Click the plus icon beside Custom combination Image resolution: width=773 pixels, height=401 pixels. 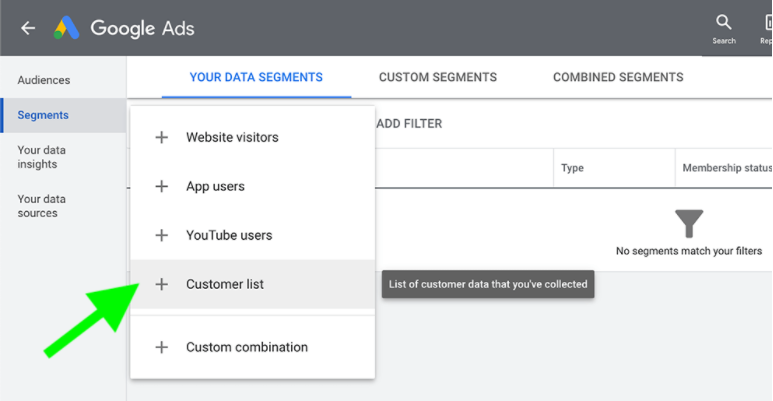point(161,348)
